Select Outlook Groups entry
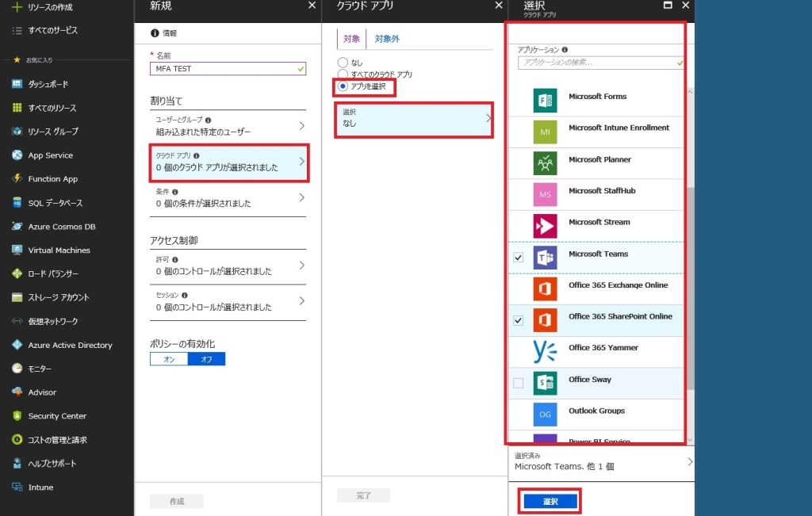The width and height of the screenshot is (812, 516). point(596,414)
